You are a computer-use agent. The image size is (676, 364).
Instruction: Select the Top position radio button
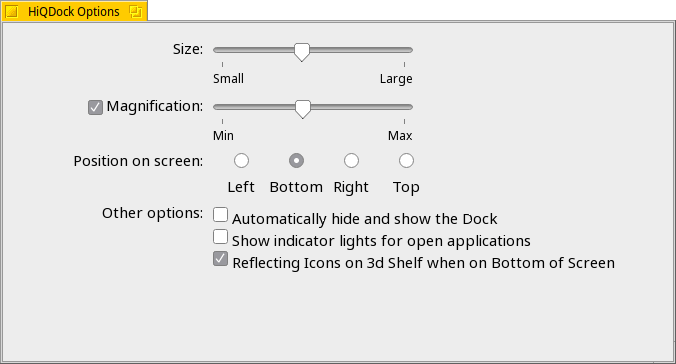tap(406, 160)
